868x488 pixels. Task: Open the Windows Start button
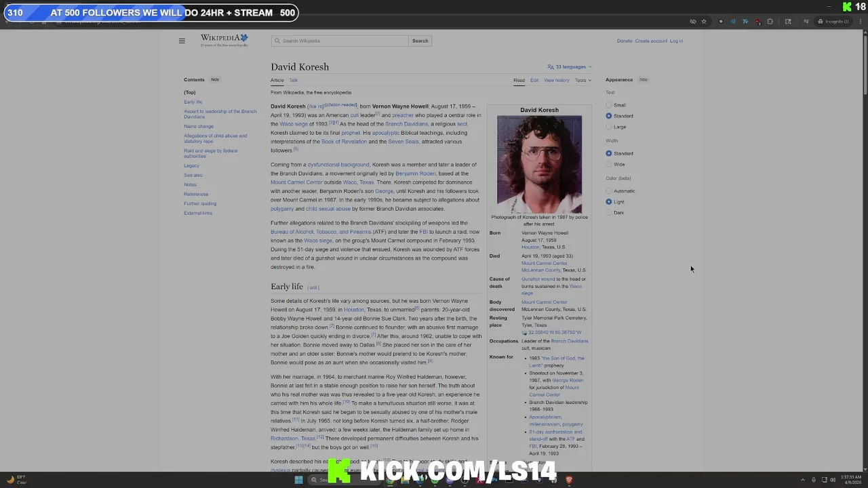298,480
